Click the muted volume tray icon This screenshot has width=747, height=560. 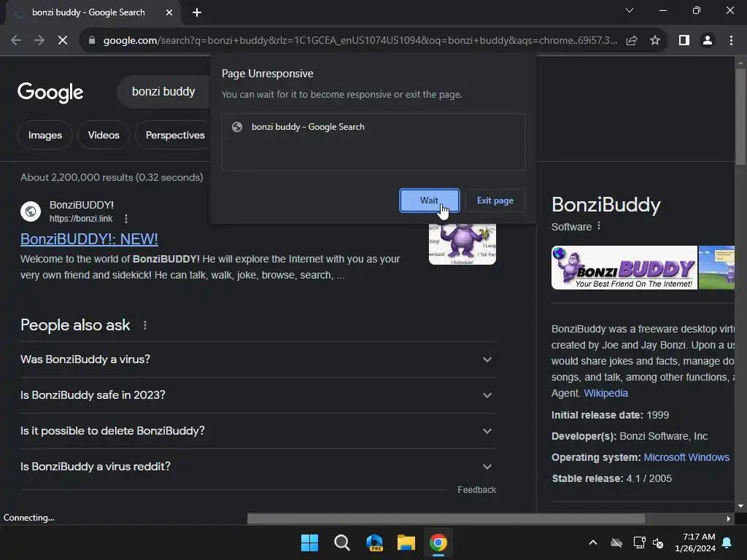(x=659, y=542)
